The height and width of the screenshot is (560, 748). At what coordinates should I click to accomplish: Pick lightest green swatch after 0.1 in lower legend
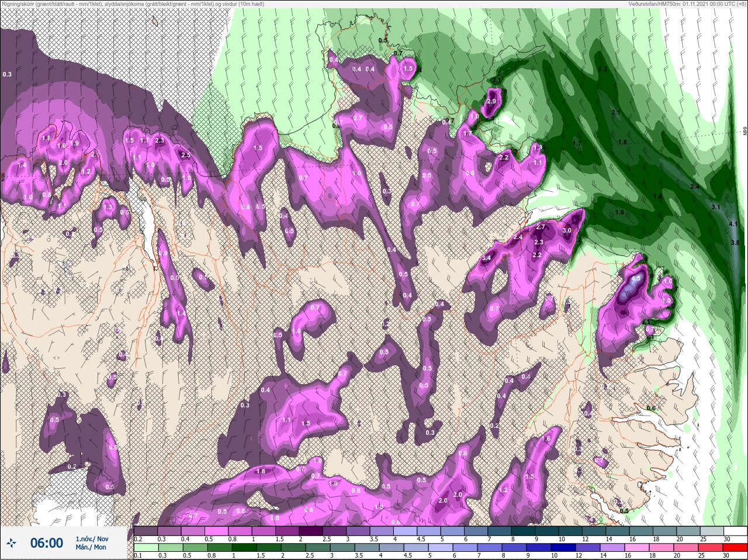(146, 548)
